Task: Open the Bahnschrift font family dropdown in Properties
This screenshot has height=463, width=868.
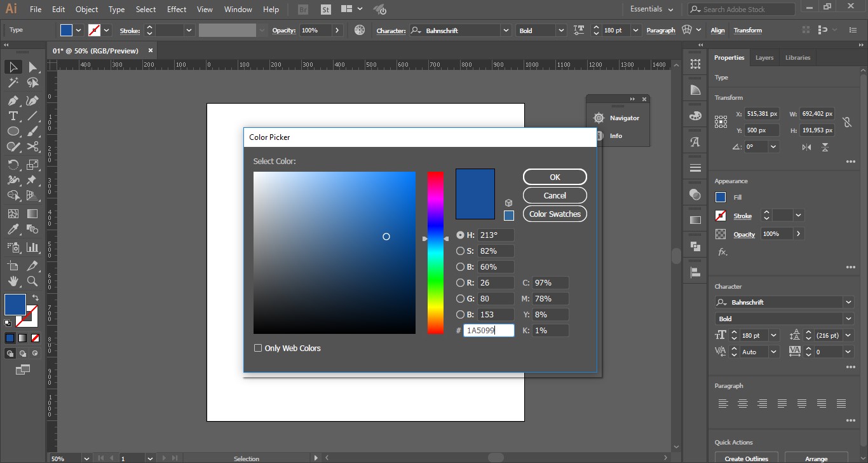Action: coord(848,302)
